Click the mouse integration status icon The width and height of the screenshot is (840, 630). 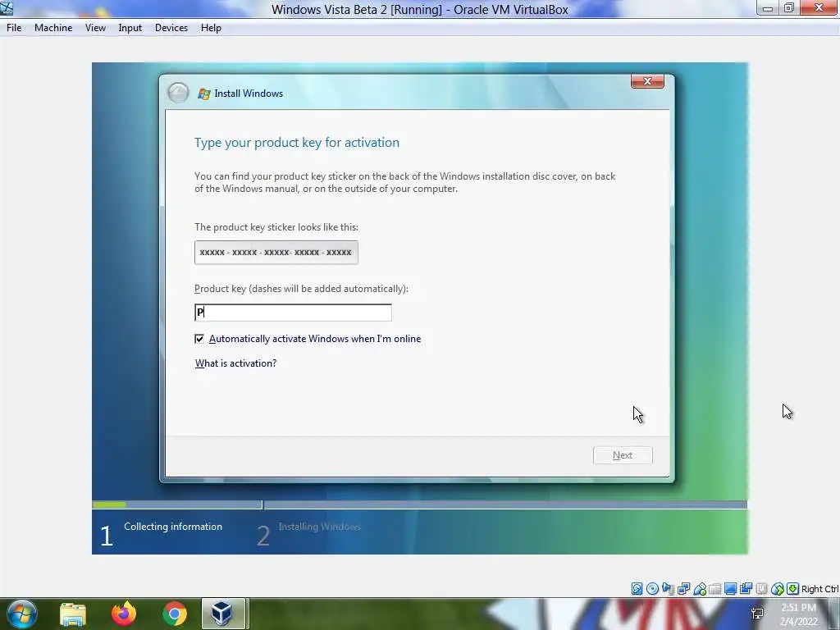pos(778,589)
